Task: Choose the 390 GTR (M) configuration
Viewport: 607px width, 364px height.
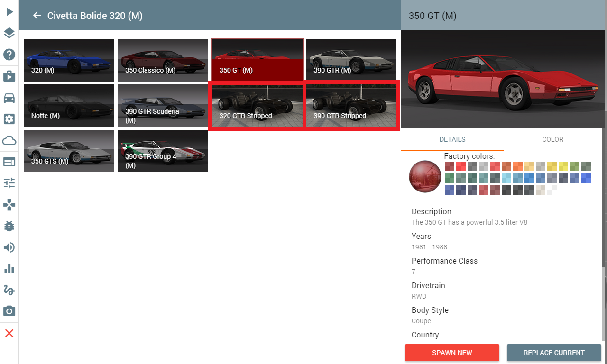Action: tap(351, 59)
